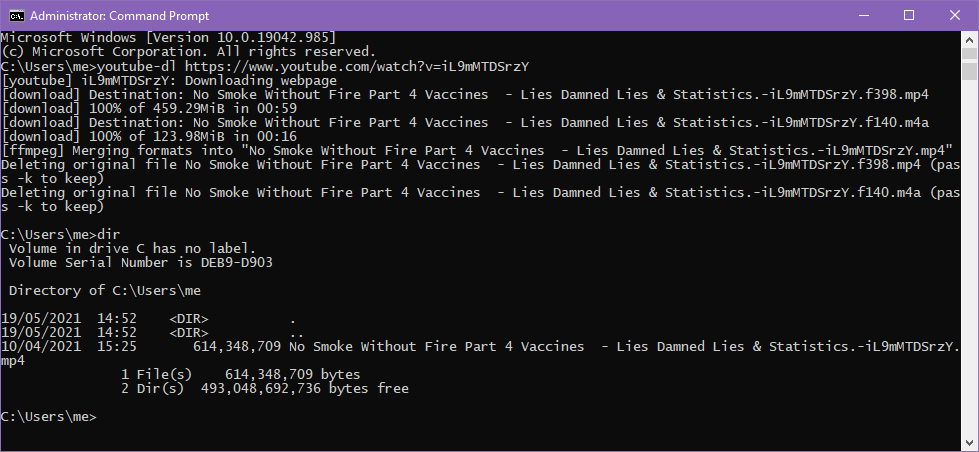Image resolution: width=979 pixels, height=452 pixels.
Task: Close the Administrator Command Prompt window
Action: point(955,16)
